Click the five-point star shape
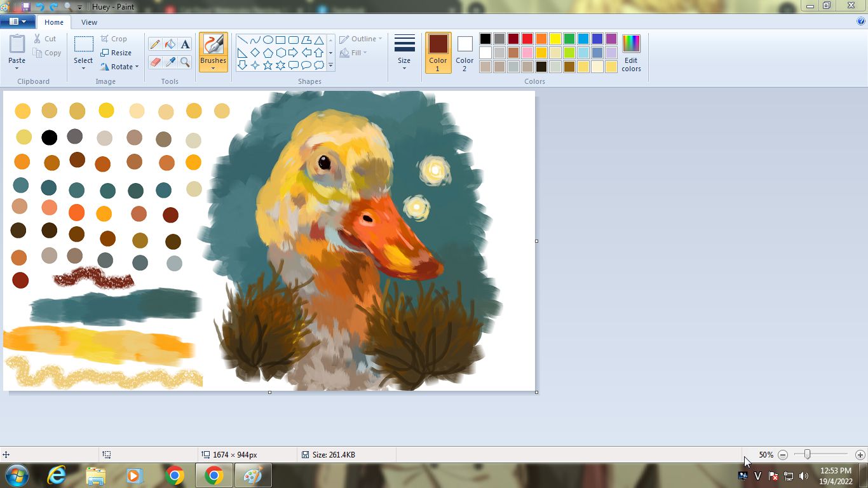The height and width of the screenshot is (488, 868). 268,65
